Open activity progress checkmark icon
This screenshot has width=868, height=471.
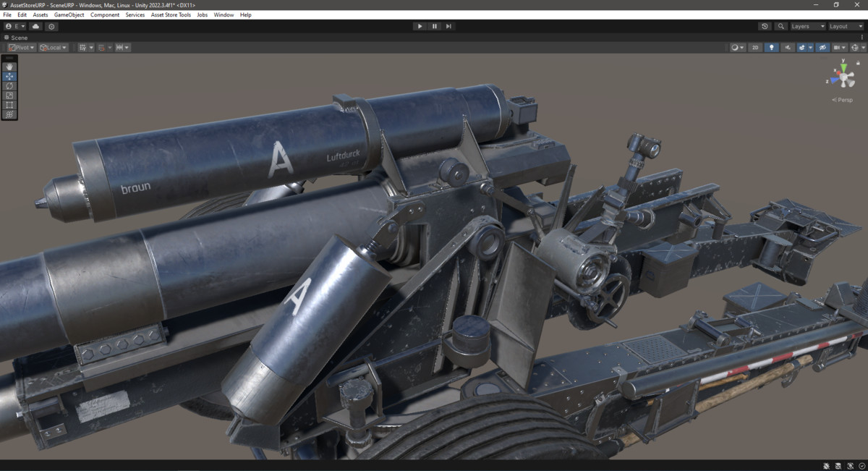(862, 465)
